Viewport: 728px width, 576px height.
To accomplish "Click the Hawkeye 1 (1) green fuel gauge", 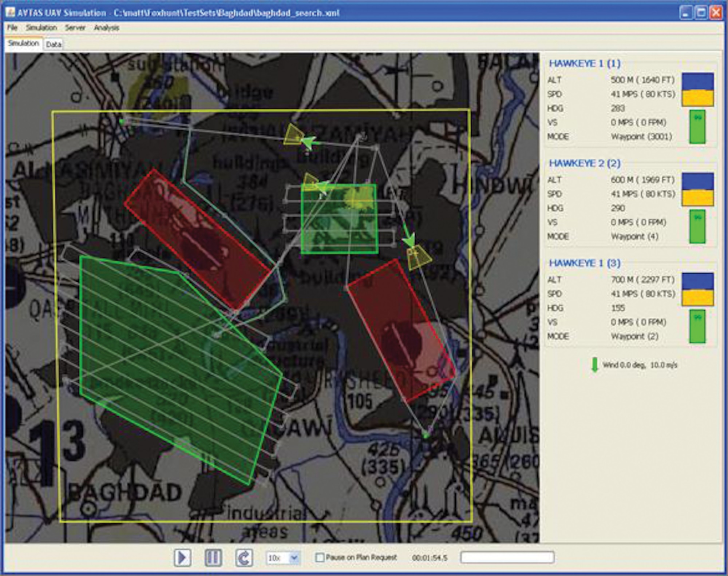I will [x=697, y=127].
